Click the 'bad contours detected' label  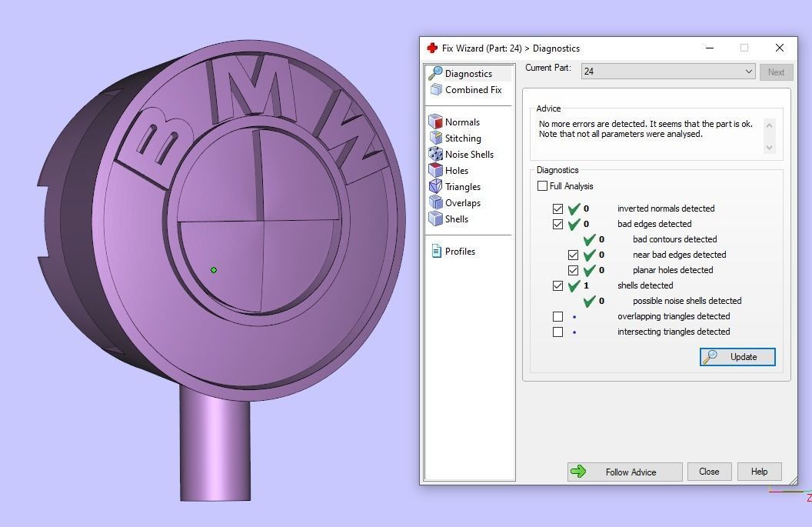675,239
